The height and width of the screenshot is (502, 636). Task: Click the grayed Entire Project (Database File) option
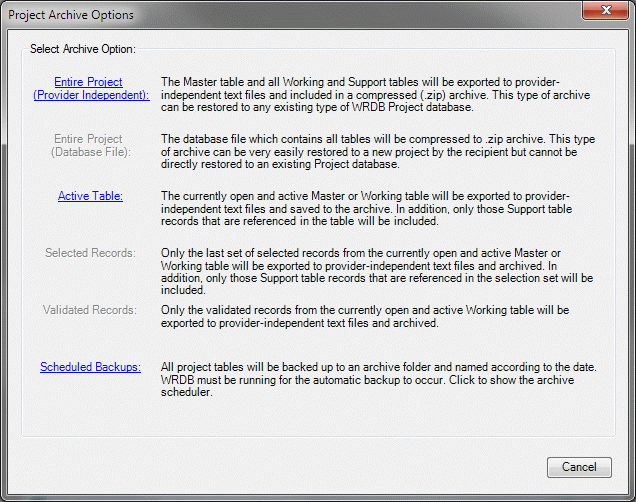pyautogui.click(x=90, y=139)
